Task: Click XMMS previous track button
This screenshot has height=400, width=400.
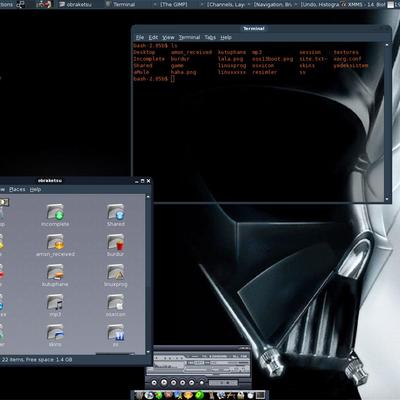Action: click(x=154, y=383)
